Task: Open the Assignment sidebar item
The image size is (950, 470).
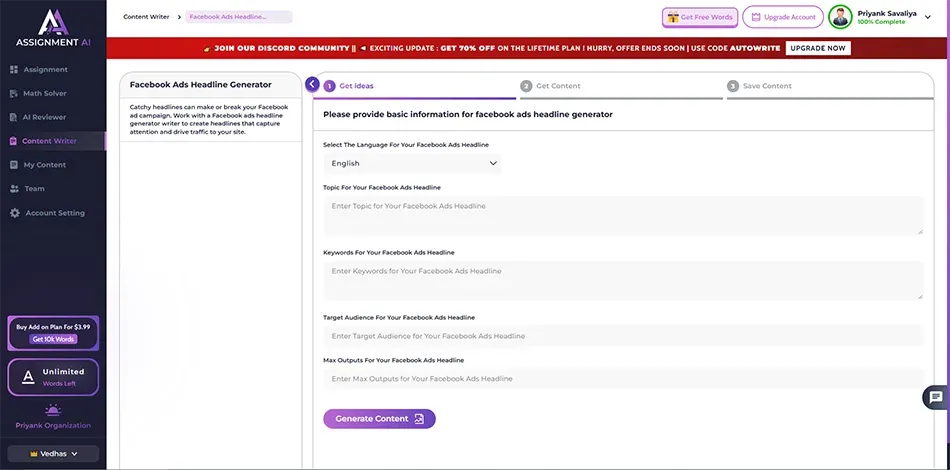Action: [x=45, y=70]
